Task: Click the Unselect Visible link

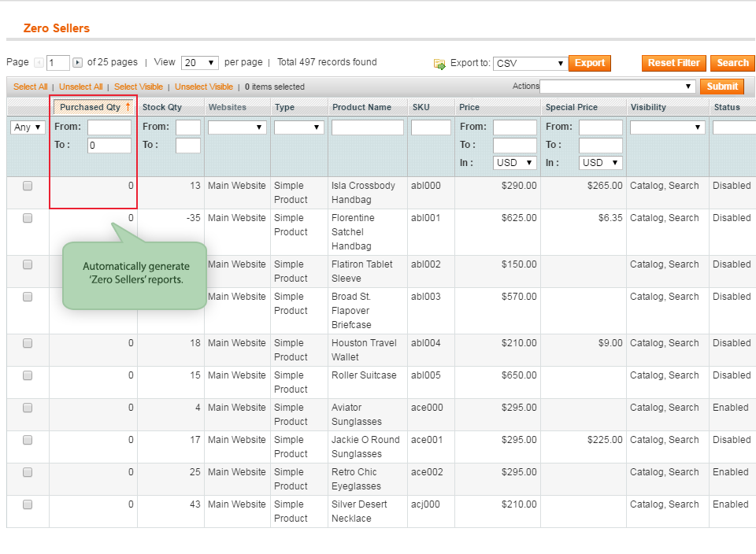Action: 204,87
